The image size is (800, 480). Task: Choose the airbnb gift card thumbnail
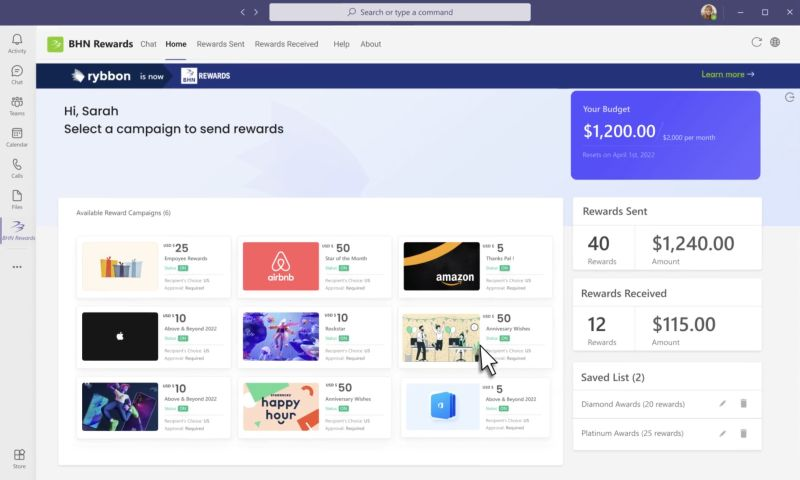(x=281, y=266)
